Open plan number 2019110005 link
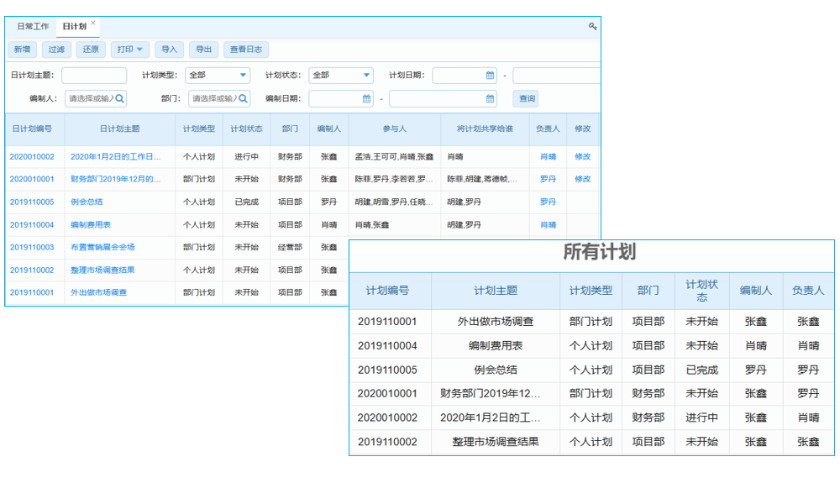Viewport: 840px width, 504px height. click(x=33, y=202)
